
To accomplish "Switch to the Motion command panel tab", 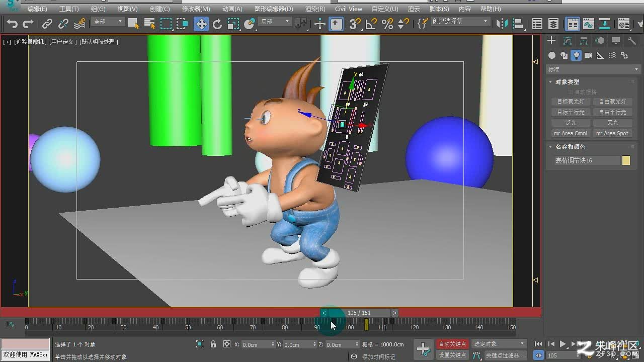I will pos(600,41).
